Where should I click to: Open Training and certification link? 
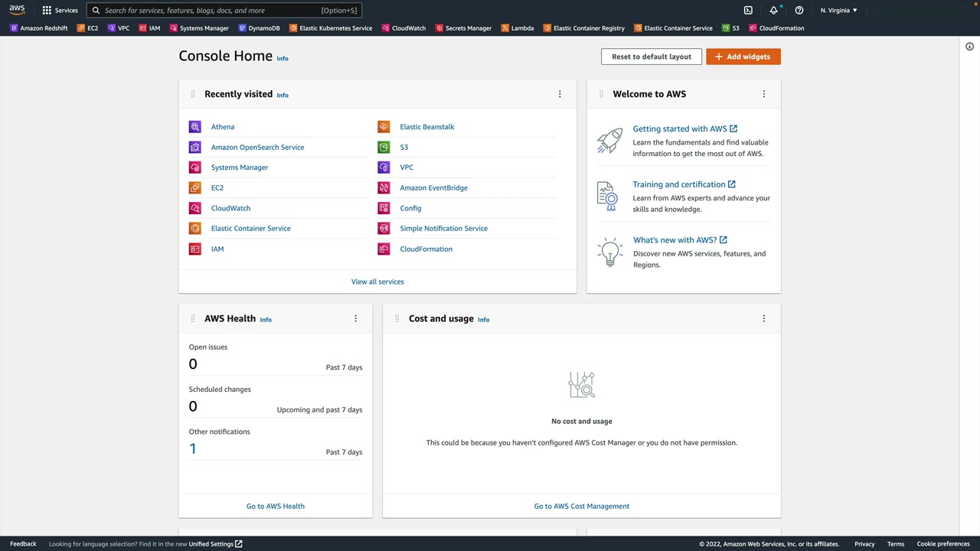pos(684,184)
